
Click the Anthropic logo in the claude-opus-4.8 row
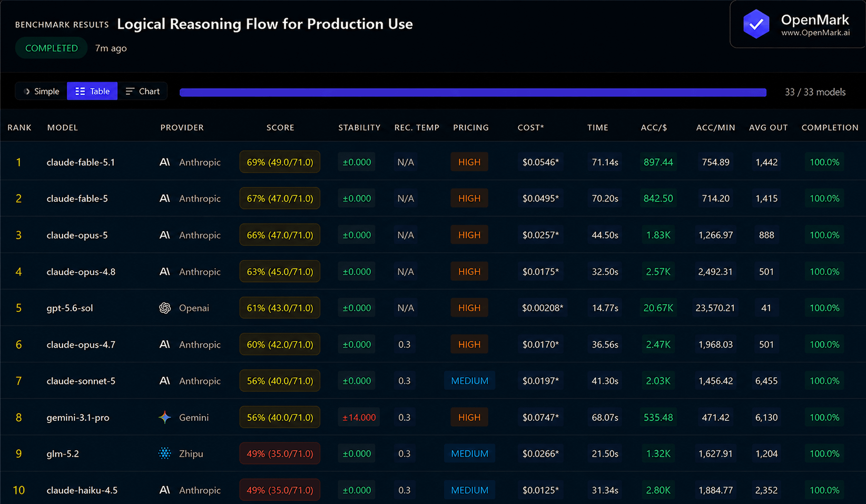pos(165,272)
